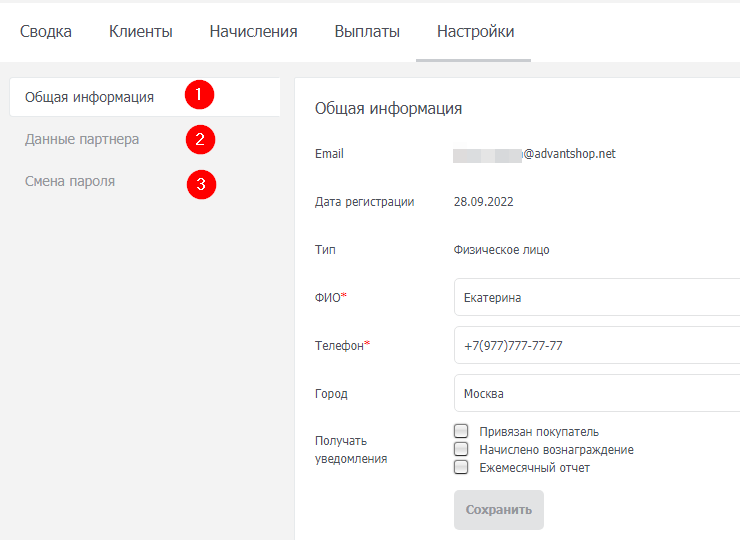The image size is (740, 540).
Task: Open the Выплаты tab
Action: pyautogui.click(x=367, y=32)
